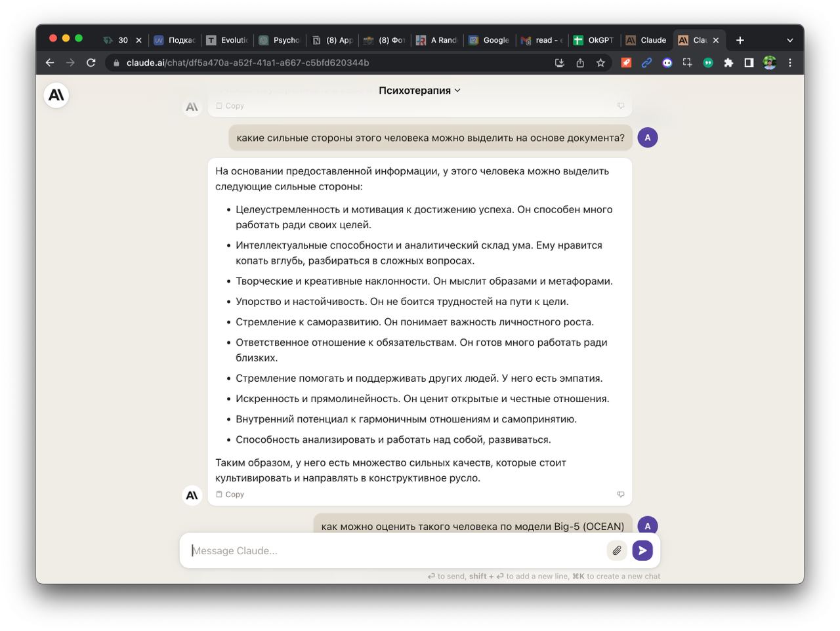This screenshot has width=840, height=631.
Task: Switch to the first Claude tab
Action: click(646, 40)
